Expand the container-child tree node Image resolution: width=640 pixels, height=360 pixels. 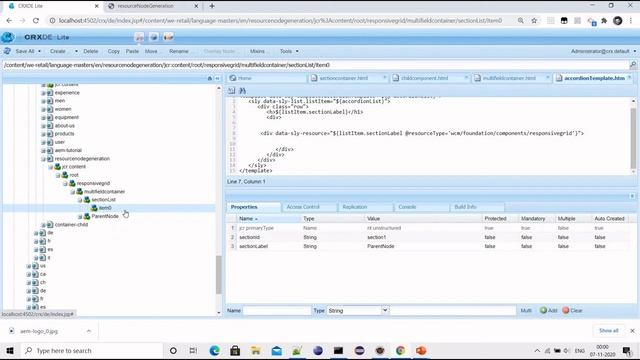[x=43, y=225]
